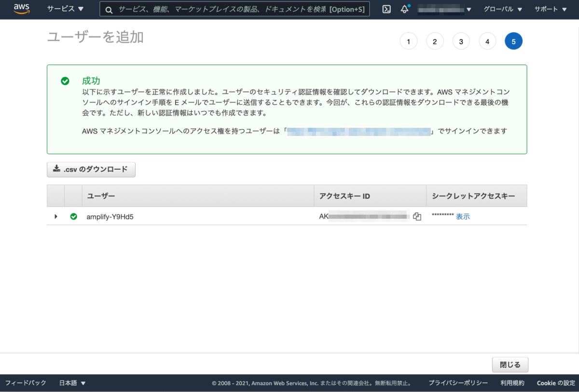Open the サポート menu
The width and height of the screenshot is (579, 392).
tap(550, 9)
